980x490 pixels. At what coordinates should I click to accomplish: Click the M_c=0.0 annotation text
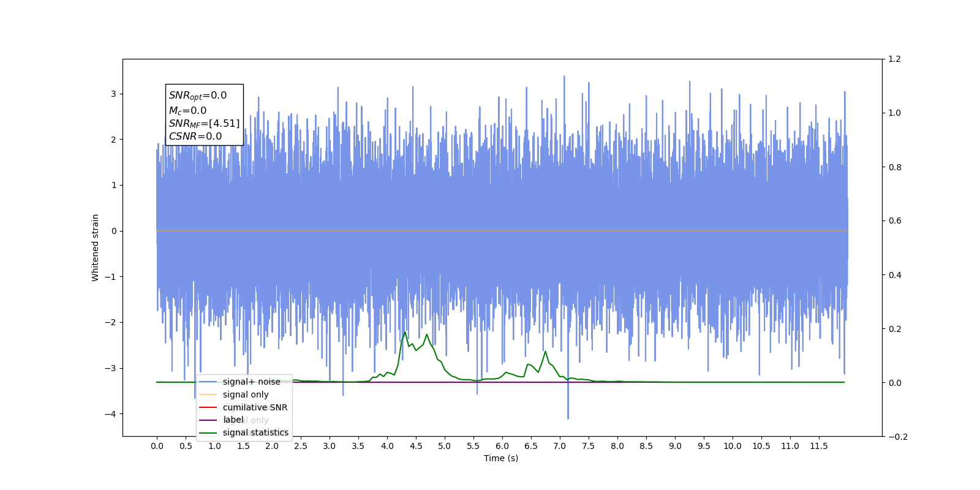coord(187,111)
